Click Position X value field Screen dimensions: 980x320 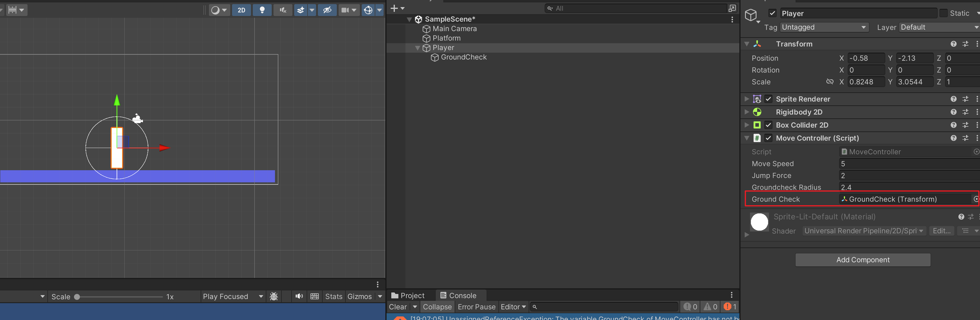(866, 58)
